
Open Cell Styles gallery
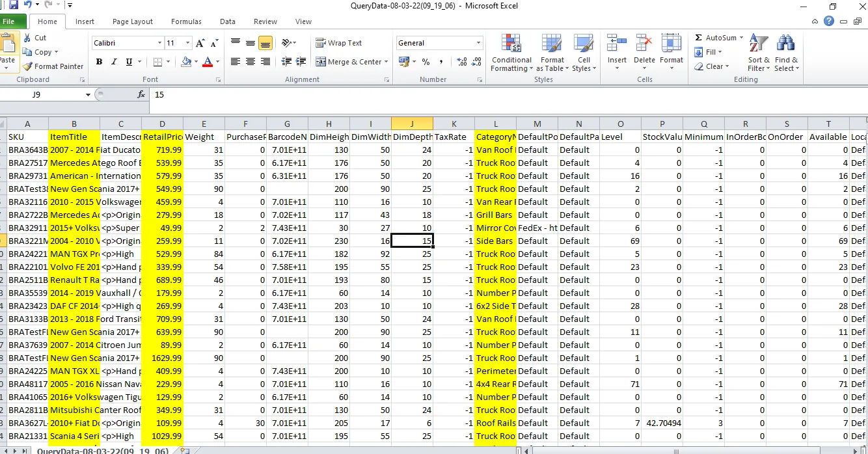[x=584, y=53]
